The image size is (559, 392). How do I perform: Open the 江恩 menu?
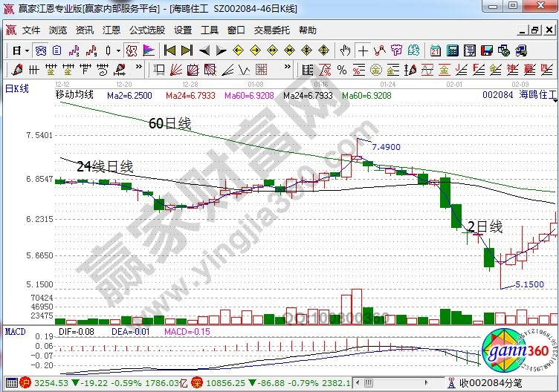112,30
